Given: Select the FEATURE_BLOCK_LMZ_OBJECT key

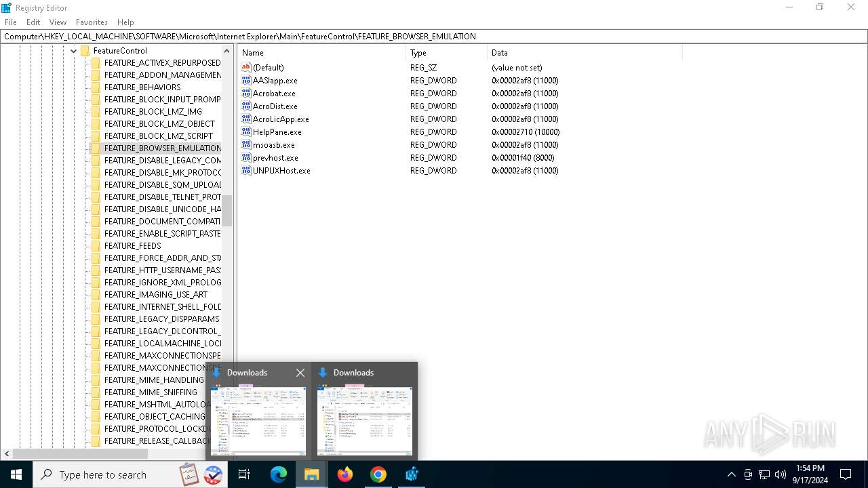Looking at the screenshot, I should pyautogui.click(x=159, y=124).
